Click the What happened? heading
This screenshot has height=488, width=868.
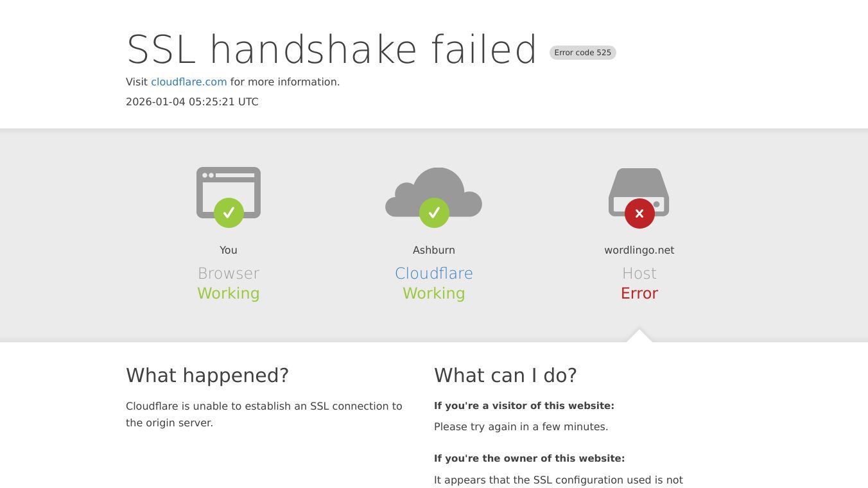(x=207, y=375)
